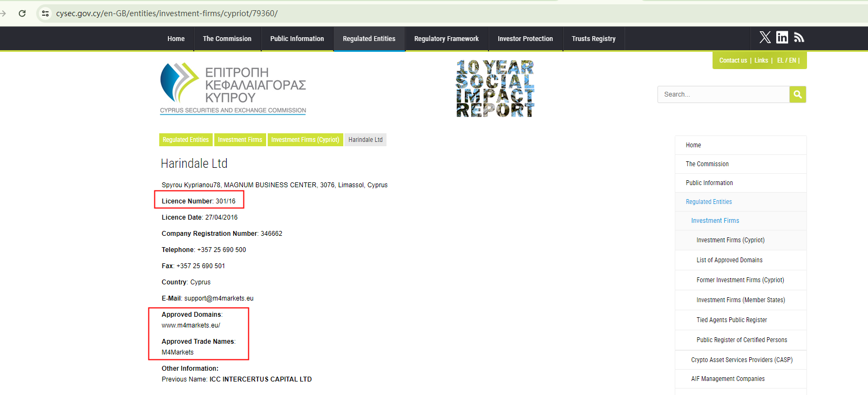Click the Links link in green bar
The width and height of the screenshot is (868, 395).
point(761,60)
